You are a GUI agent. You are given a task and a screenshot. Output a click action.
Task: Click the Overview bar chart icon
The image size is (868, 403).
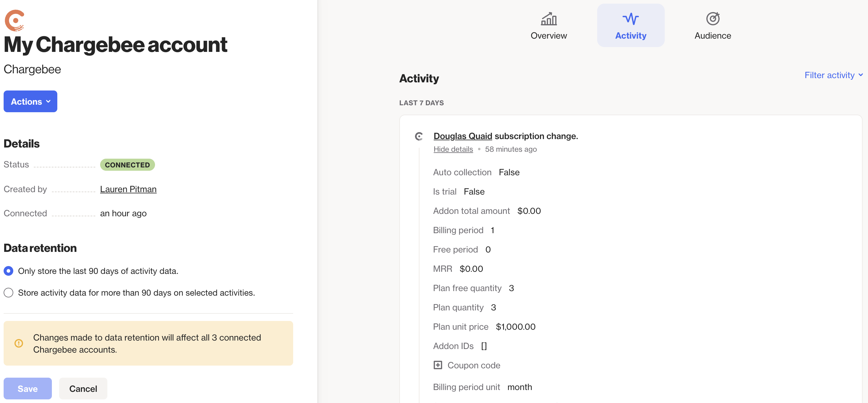[x=549, y=19]
